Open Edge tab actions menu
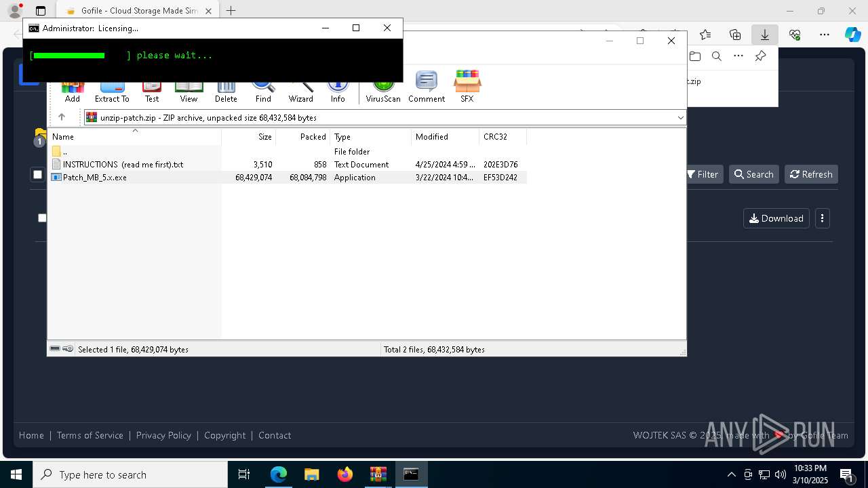 click(41, 11)
